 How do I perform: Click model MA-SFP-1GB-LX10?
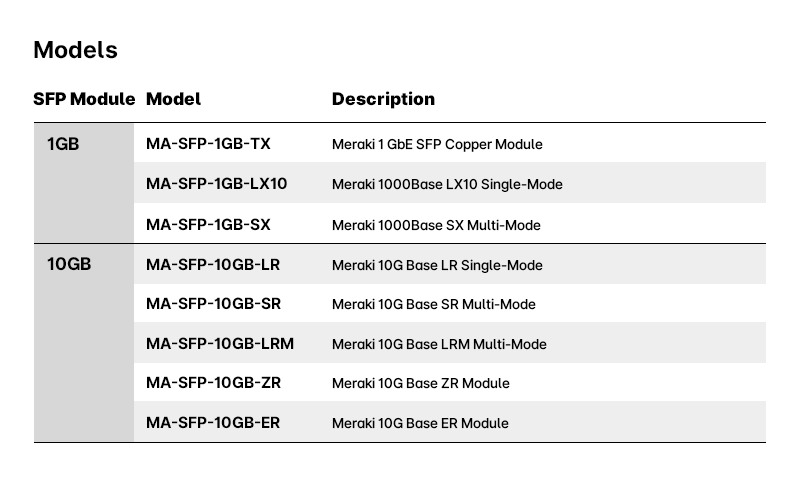click(216, 184)
